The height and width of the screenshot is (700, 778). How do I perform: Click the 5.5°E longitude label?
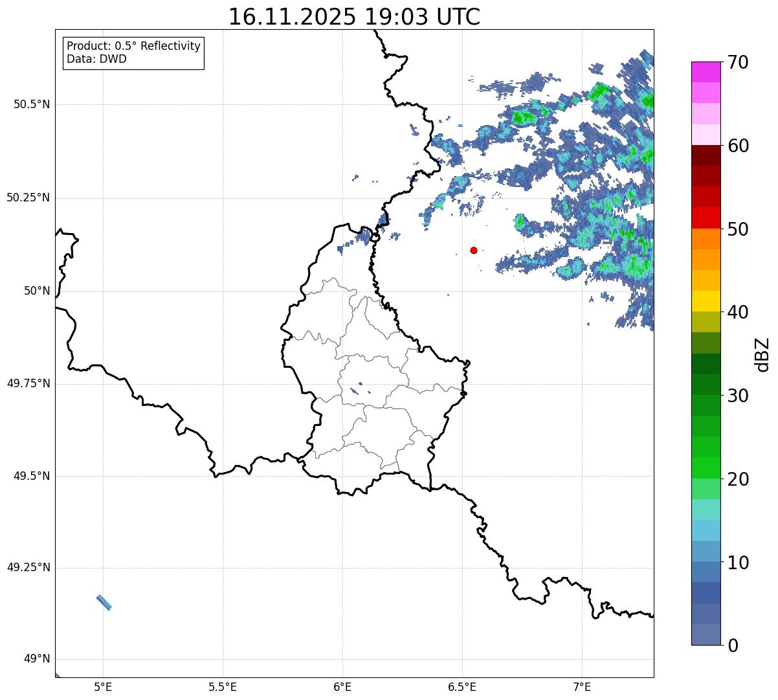223,686
